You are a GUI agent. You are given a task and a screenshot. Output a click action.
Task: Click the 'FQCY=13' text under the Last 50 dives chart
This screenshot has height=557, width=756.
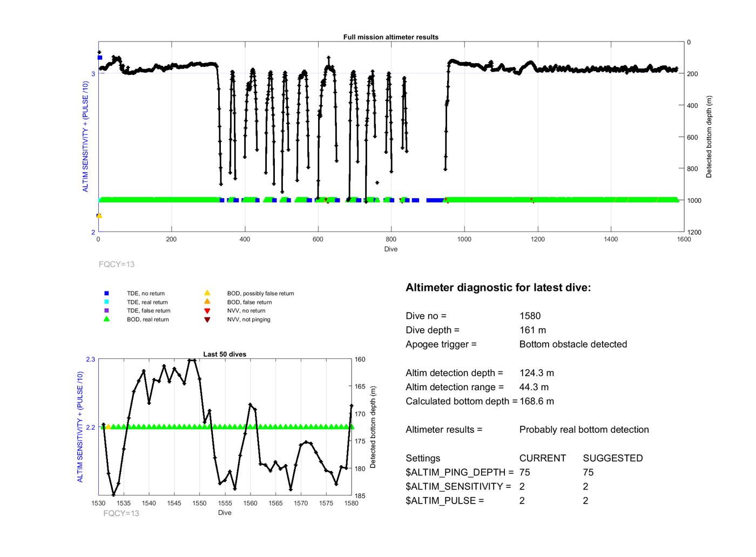[121, 513]
